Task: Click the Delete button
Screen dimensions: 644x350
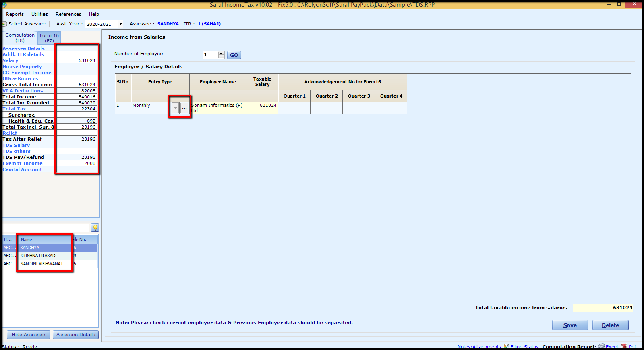Action: tap(610, 325)
